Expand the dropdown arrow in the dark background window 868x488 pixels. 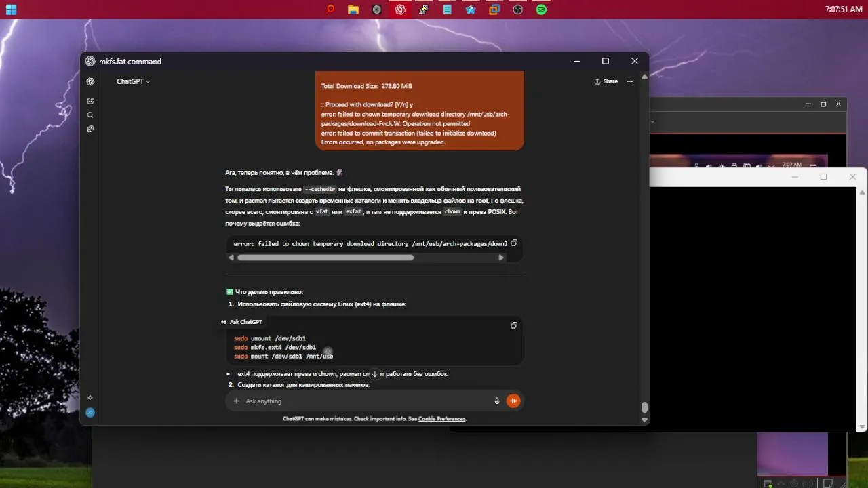click(653, 122)
